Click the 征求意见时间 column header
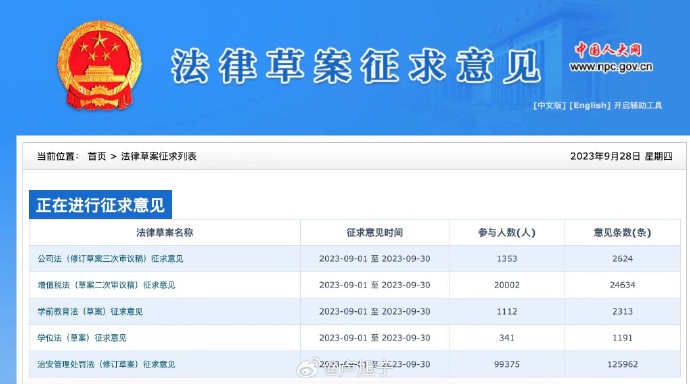The height and width of the screenshot is (384, 690). 375,233
